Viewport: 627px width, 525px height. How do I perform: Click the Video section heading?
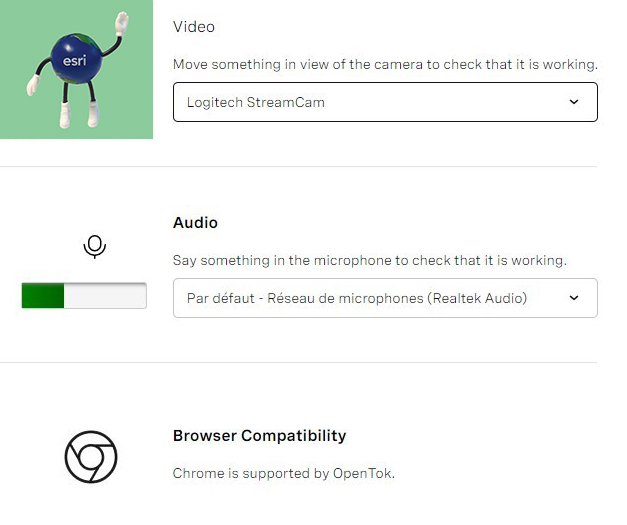[194, 27]
